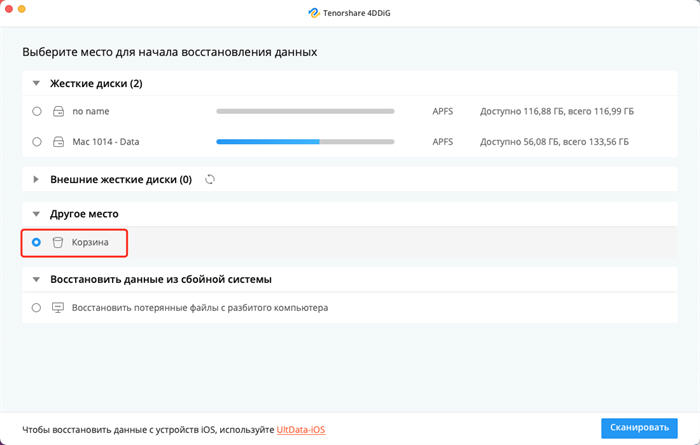Open the UltData-iOS link

click(x=301, y=430)
